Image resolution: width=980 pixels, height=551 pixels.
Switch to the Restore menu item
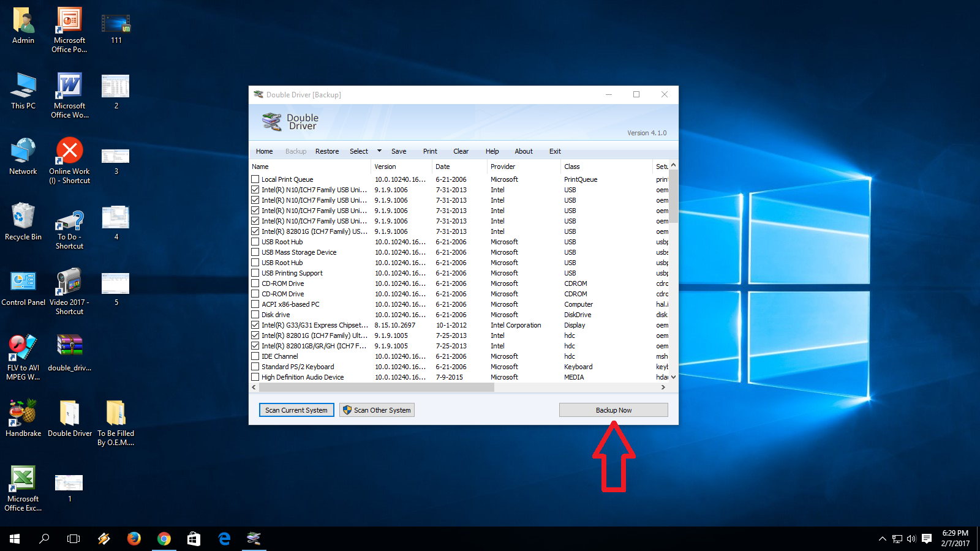point(326,151)
